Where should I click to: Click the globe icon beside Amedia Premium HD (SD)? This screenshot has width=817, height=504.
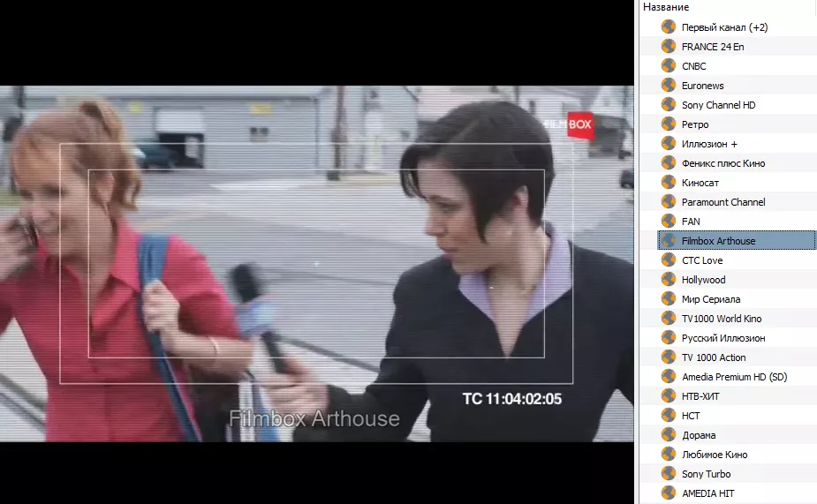pyautogui.click(x=669, y=376)
